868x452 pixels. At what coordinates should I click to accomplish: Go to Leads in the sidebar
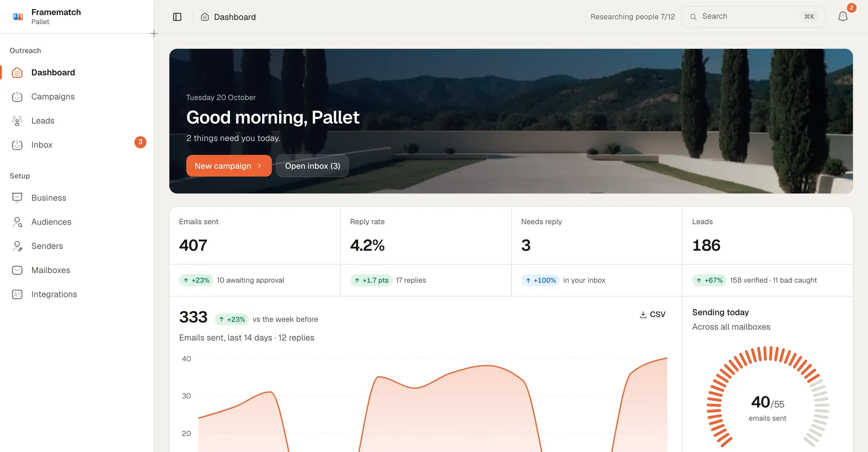click(x=43, y=121)
